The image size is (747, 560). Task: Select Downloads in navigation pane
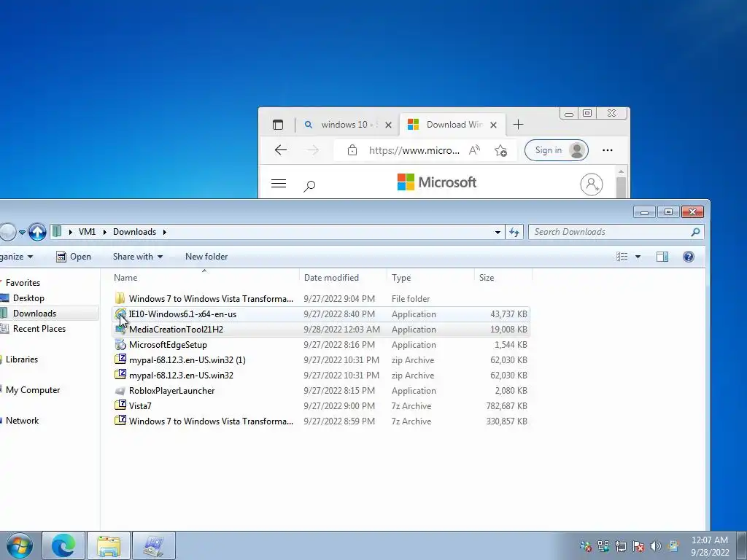pyautogui.click(x=34, y=314)
